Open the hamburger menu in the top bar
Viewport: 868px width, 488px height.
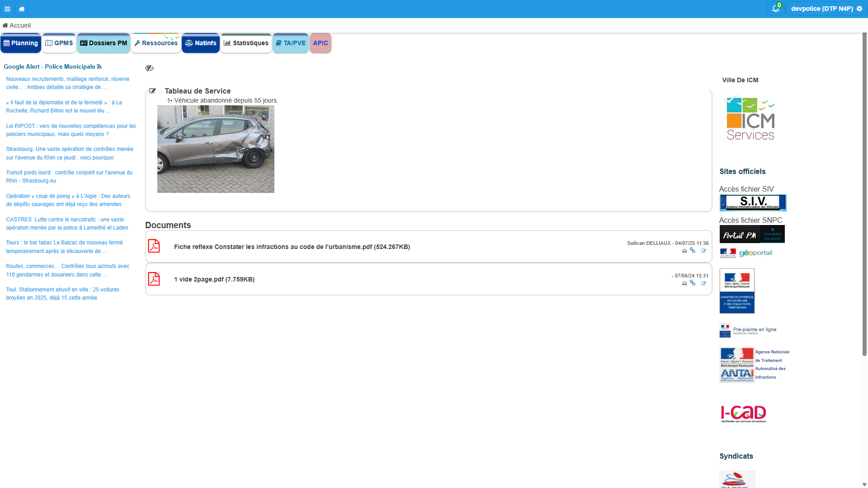tap(7, 9)
